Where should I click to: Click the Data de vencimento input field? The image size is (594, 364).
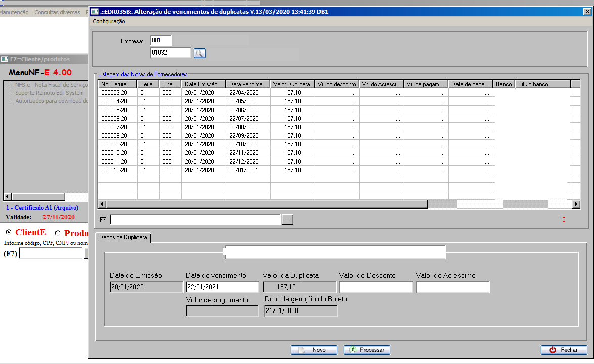tap(221, 287)
